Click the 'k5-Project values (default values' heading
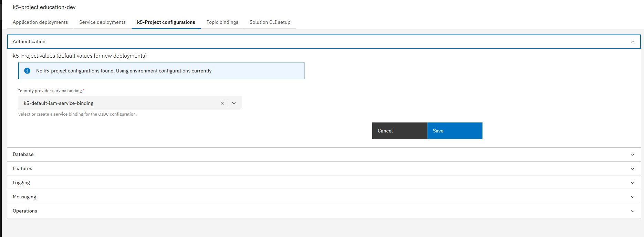The height and width of the screenshot is (237, 644). [x=80, y=56]
